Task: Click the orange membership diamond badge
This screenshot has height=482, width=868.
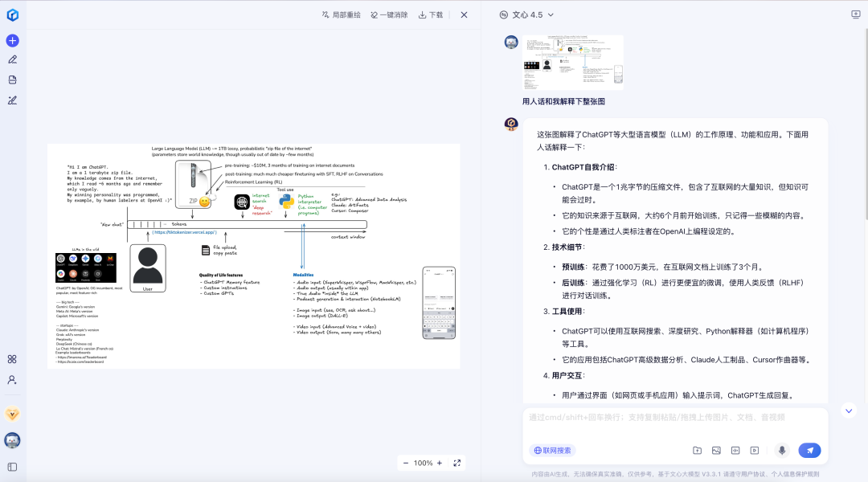Action: point(12,414)
